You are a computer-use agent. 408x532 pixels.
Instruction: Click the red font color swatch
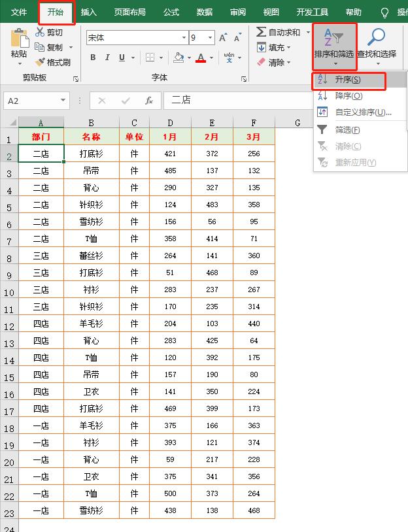201,58
